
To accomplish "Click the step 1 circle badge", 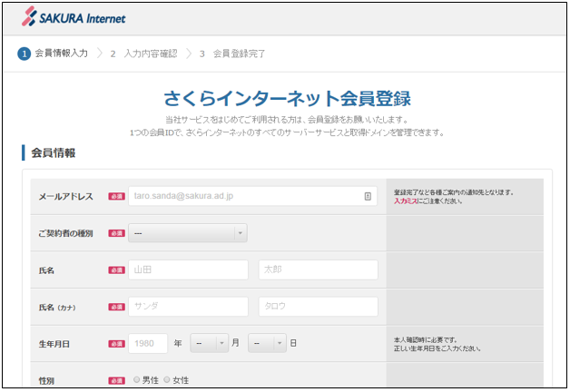I will coord(24,54).
